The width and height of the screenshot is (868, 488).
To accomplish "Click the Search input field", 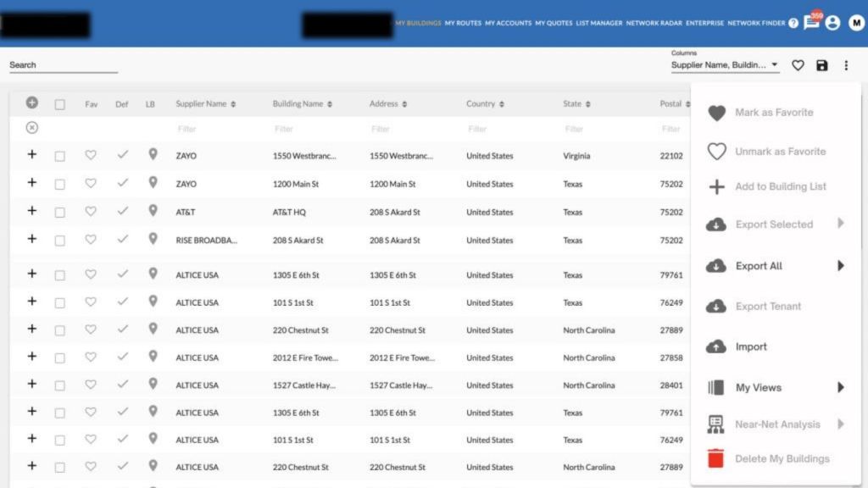I will [x=64, y=65].
